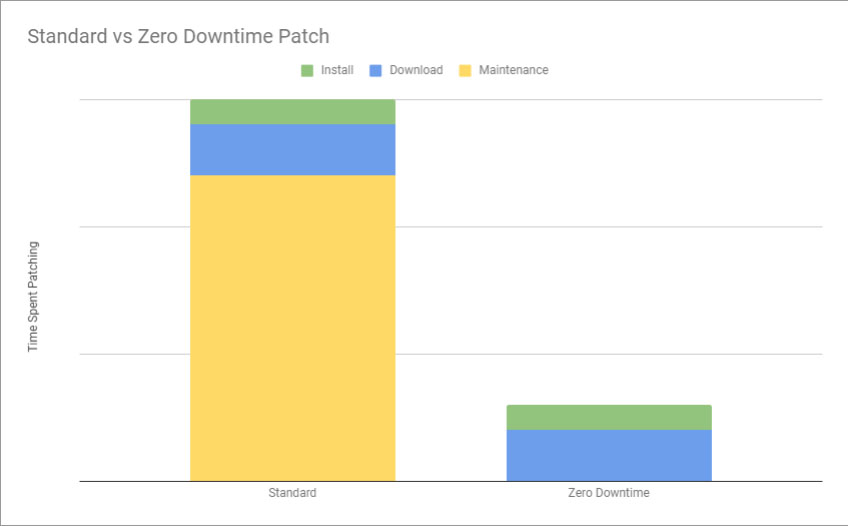Viewport: 848px width, 526px height.
Task: Click the blue Download legend swatch
Action: (x=376, y=71)
